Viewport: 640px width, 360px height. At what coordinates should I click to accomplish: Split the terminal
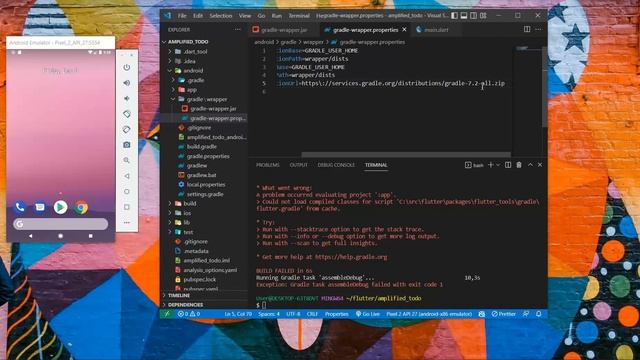pos(508,165)
